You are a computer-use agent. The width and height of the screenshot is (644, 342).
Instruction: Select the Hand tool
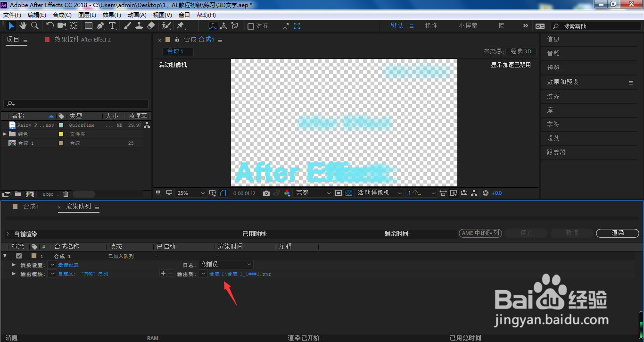tap(23, 25)
